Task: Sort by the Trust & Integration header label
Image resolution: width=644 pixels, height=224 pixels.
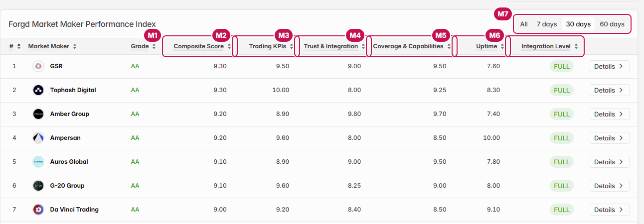Action: [331, 46]
